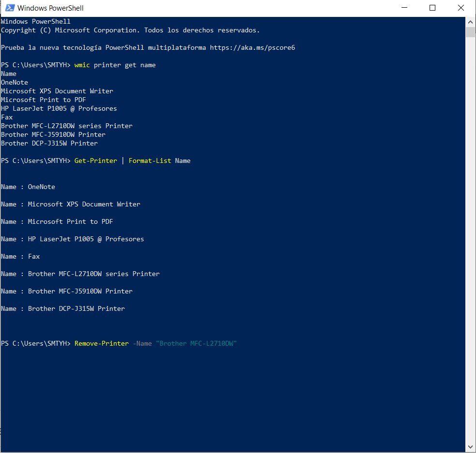Click 'OneNote' in the wmic output
This screenshot has width=476, height=453.
coord(15,83)
